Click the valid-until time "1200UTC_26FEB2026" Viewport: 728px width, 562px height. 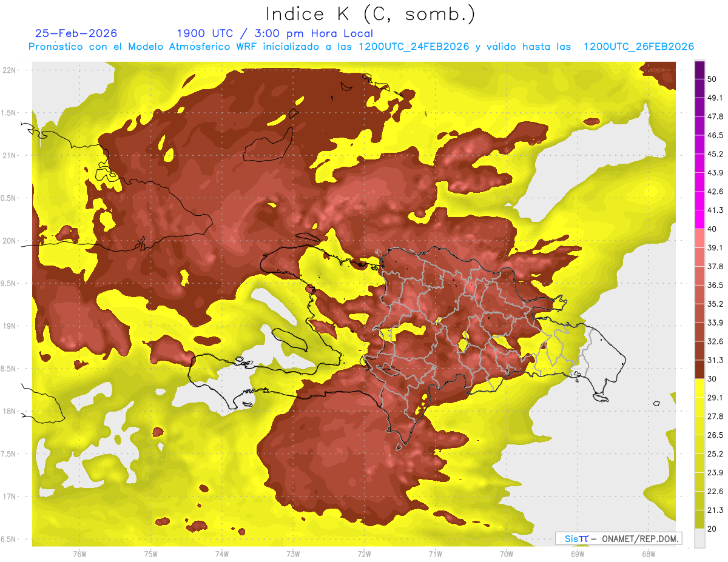point(638,47)
